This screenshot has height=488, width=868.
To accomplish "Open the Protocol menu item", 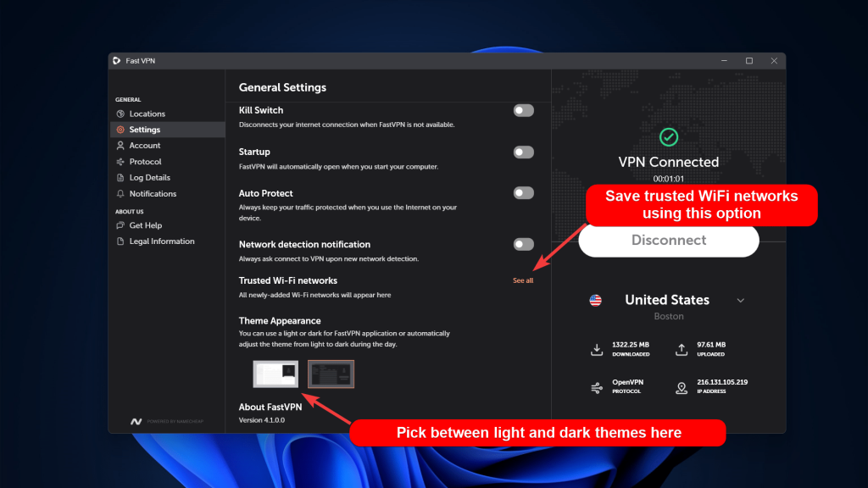I will pos(145,162).
